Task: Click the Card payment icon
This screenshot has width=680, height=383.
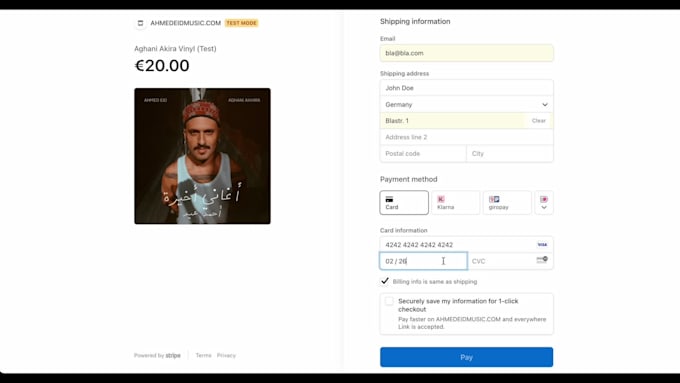Action: (389, 199)
